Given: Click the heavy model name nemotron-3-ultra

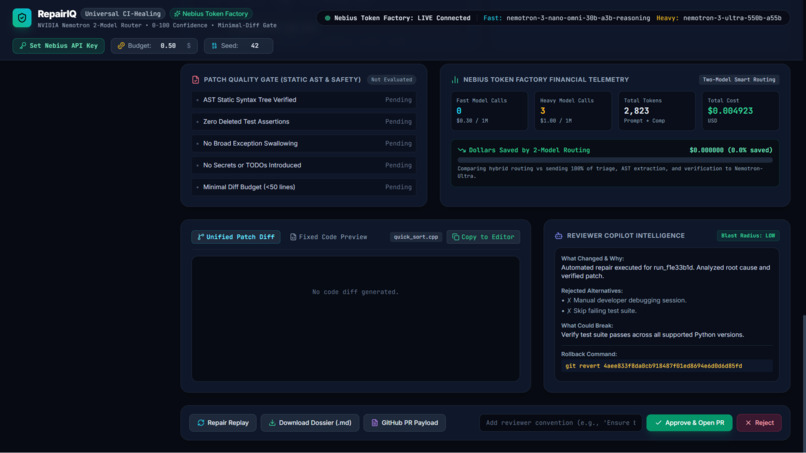Looking at the screenshot, I should click(732, 18).
